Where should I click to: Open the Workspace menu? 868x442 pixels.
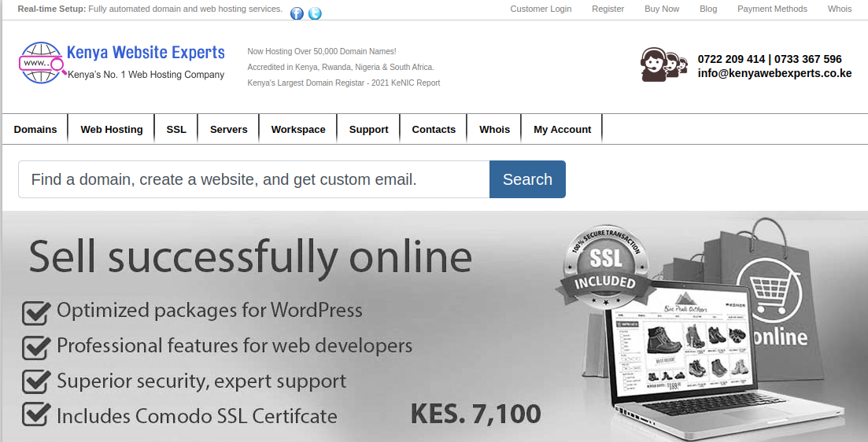(297, 130)
